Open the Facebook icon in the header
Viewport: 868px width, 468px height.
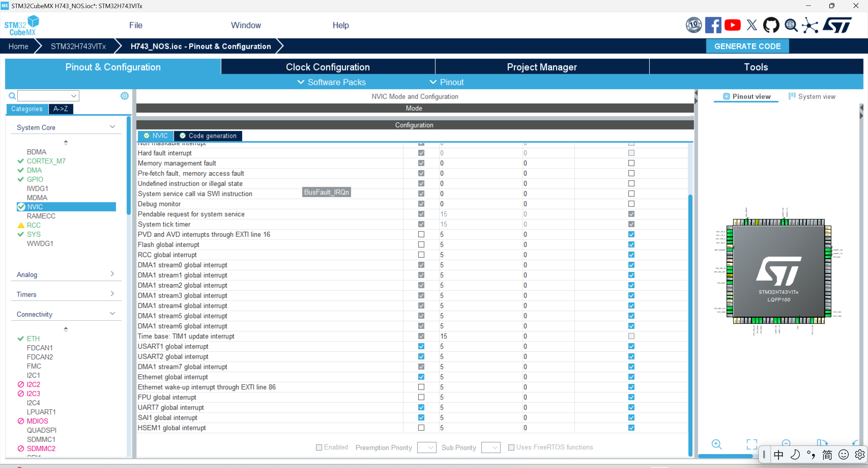(713, 25)
